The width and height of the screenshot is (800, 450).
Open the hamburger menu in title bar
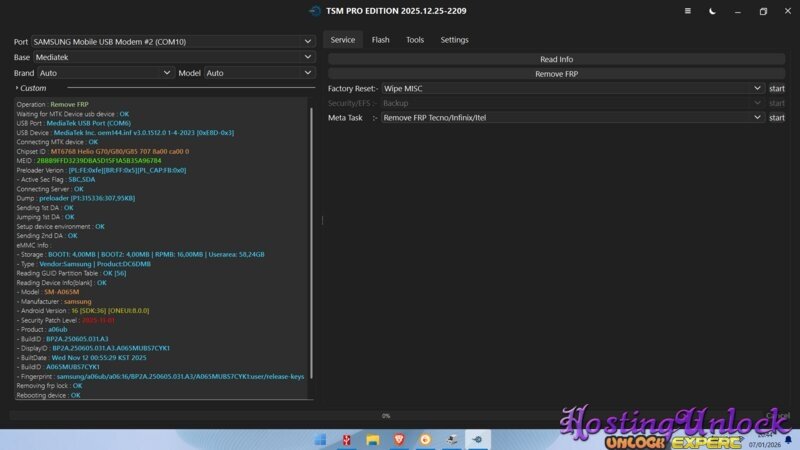687,11
